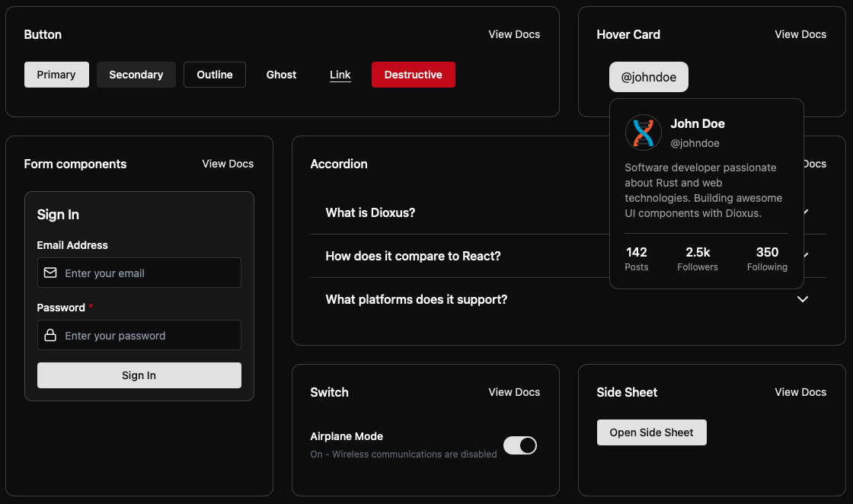Focus the 'Enter your email' input field
The height and width of the screenshot is (504, 853).
click(139, 273)
